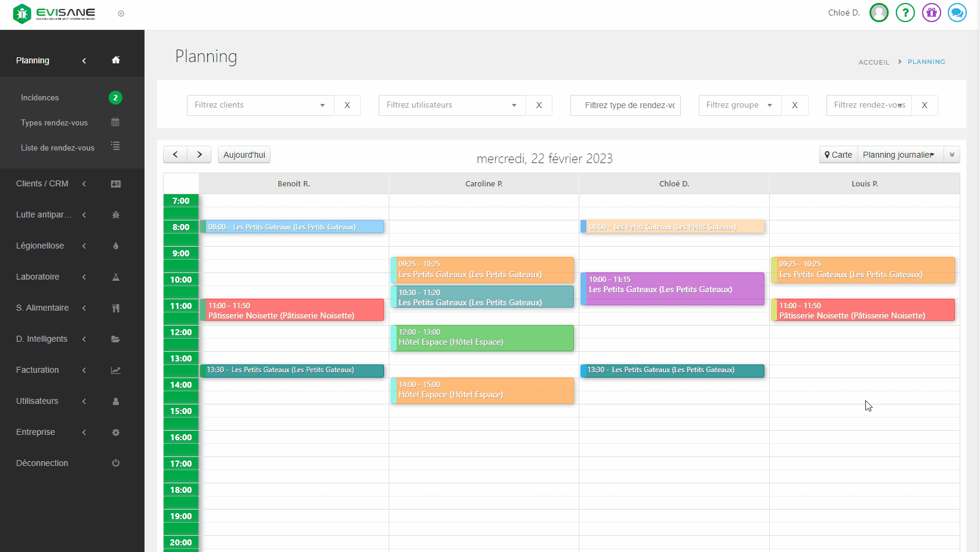Screen dimensions: 980x552
Task: Open the Filtrez clients dropdown
Action: point(260,105)
